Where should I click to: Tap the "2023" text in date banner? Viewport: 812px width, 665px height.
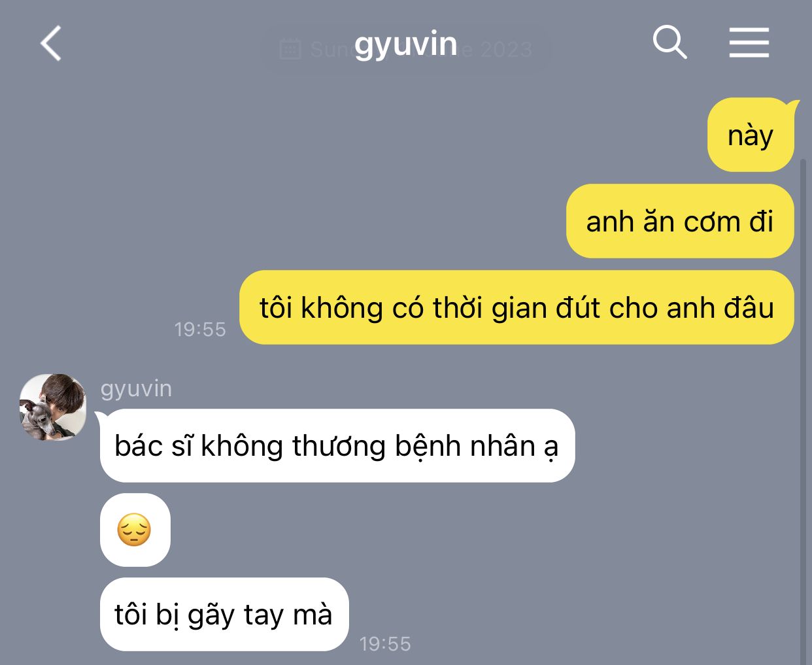click(506, 50)
